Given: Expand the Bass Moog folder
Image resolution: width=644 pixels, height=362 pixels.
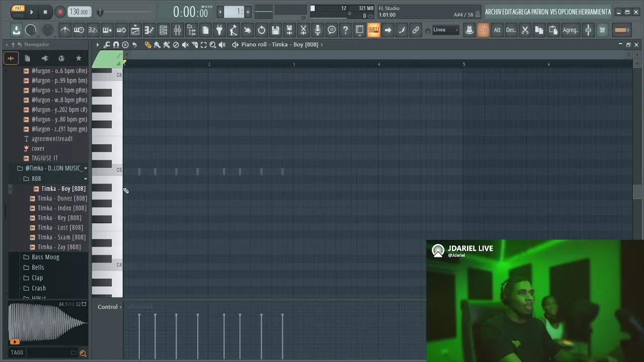Looking at the screenshot, I should tap(45, 257).
